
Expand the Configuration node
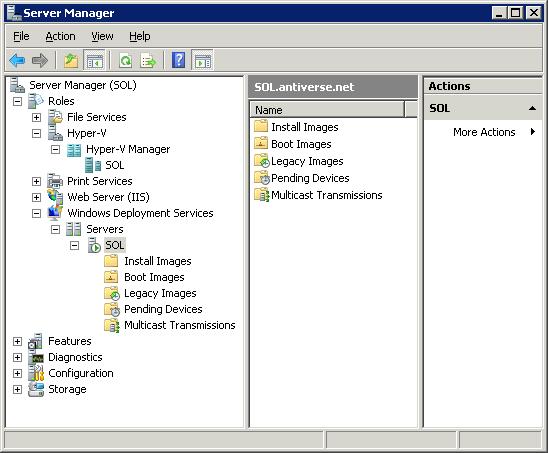coord(17,373)
